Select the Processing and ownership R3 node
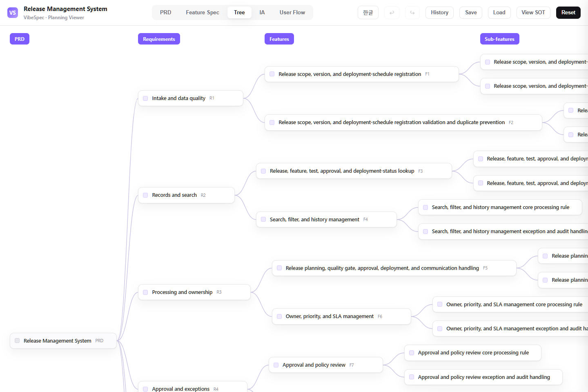 194,292
